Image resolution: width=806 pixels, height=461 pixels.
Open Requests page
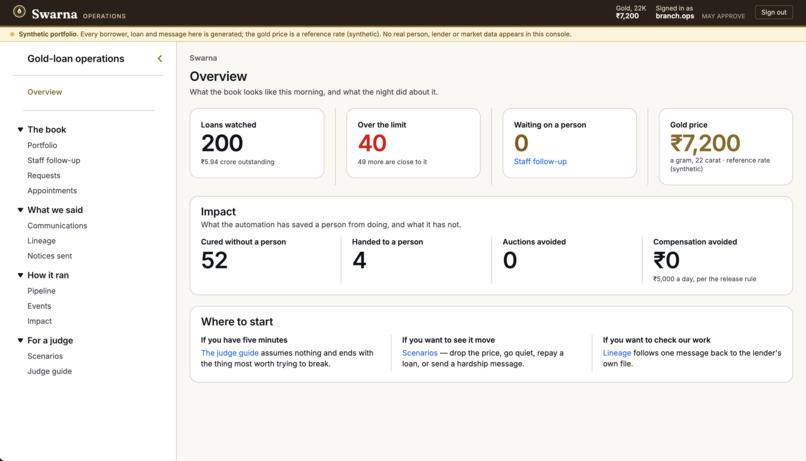[x=44, y=175]
